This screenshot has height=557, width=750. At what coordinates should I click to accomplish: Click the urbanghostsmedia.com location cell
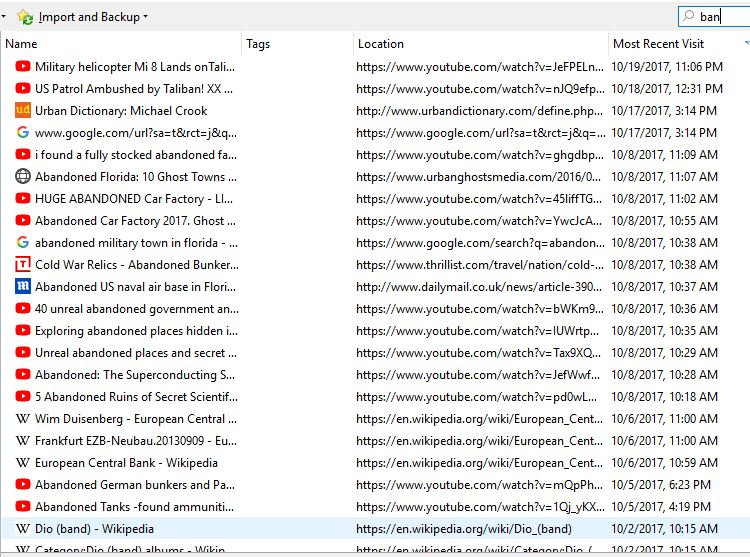pos(478,177)
